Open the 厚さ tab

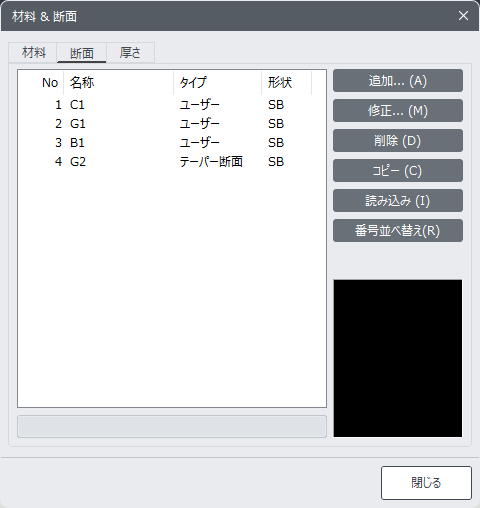[x=130, y=52]
